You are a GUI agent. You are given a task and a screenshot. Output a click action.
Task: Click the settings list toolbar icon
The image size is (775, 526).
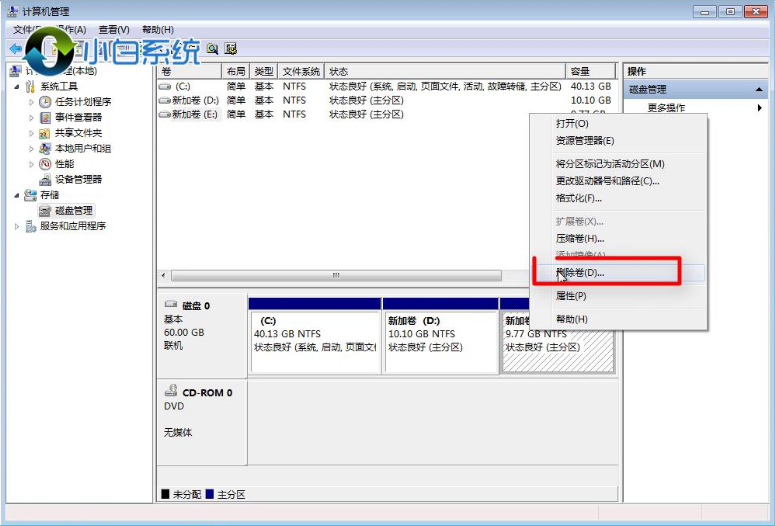(231, 48)
